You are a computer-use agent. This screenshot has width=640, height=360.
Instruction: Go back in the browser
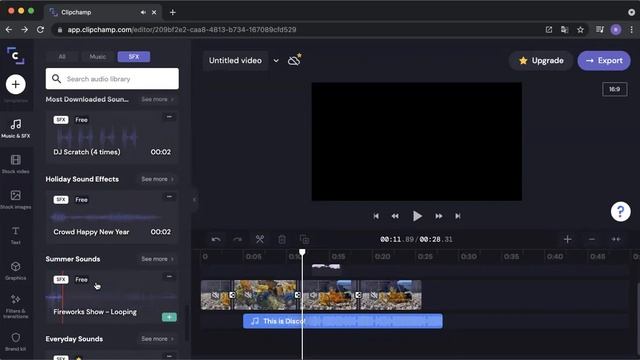click(x=9, y=29)
